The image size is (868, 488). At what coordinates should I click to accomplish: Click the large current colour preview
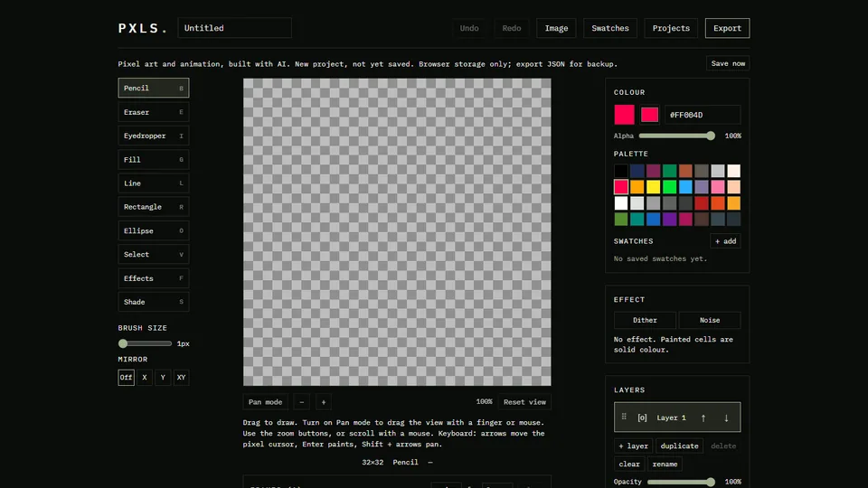point(624,115)
